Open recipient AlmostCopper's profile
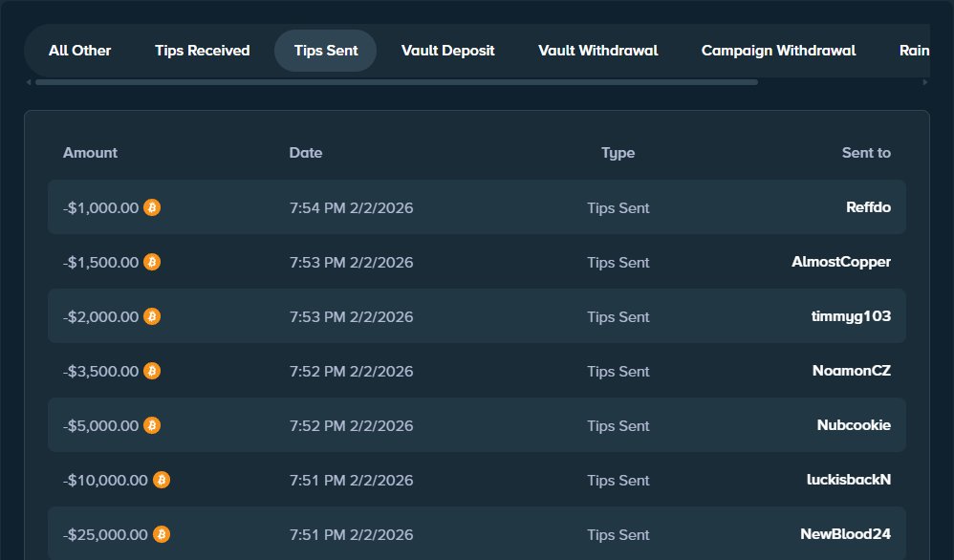Screen dimensions: 954x560 pos(841,262)
